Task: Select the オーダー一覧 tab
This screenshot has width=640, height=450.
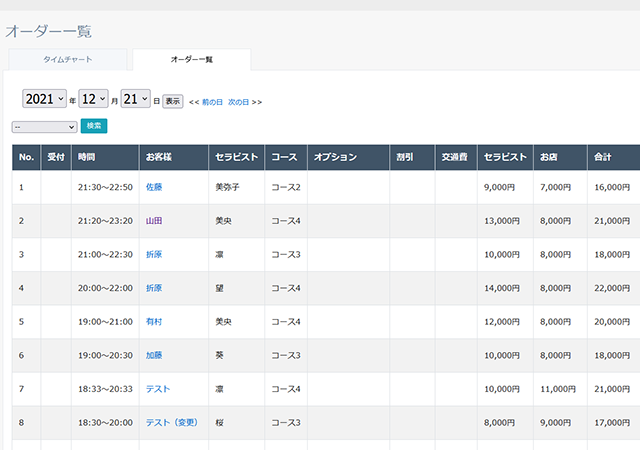Action: pos(191,60)
